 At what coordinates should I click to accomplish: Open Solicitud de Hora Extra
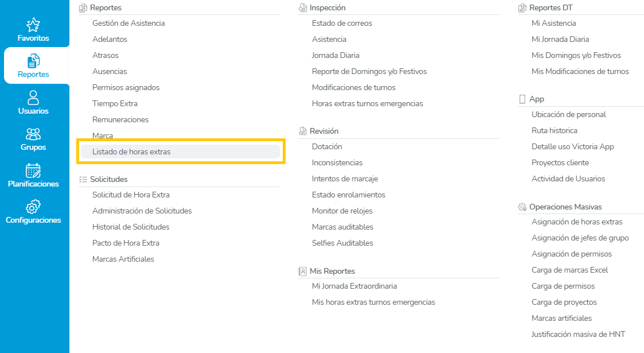(131, 195)
